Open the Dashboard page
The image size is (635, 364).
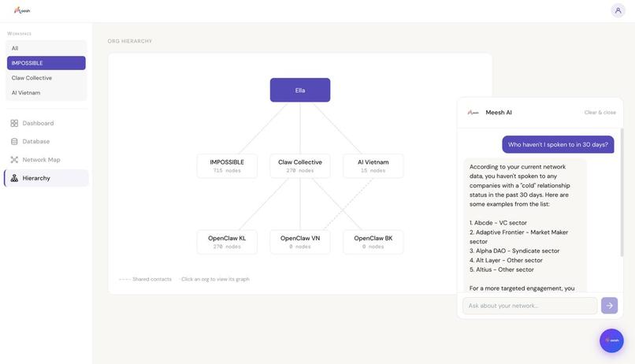coord(46,123)
